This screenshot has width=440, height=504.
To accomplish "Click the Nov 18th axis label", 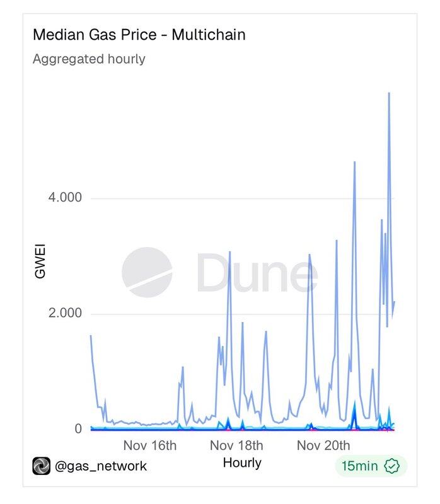I will [236, 445].
